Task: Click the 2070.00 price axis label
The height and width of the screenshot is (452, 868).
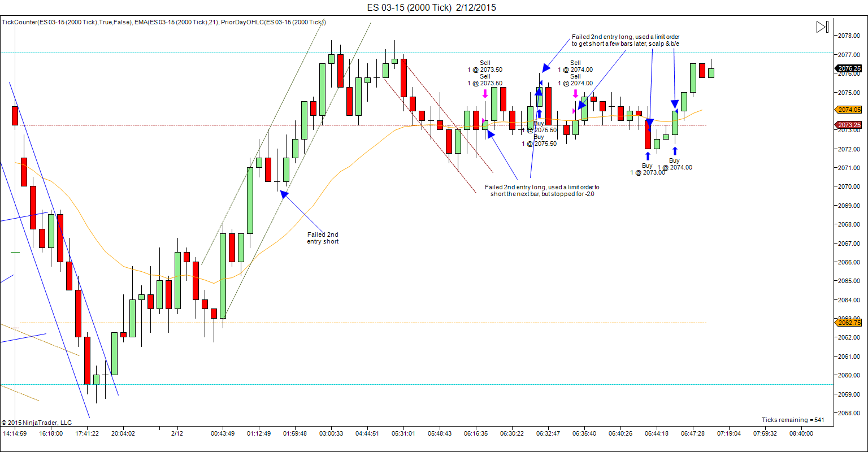Action: (850, 186)
